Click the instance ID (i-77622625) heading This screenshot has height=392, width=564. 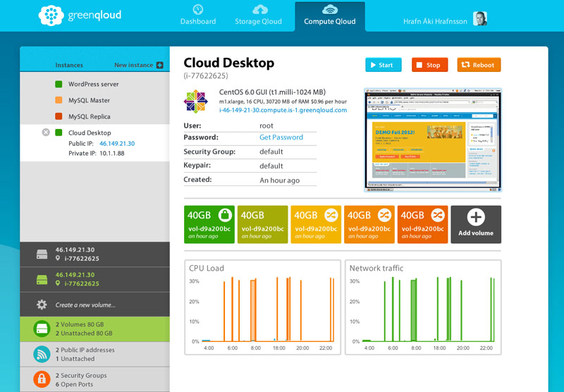(x=206, y=75)
